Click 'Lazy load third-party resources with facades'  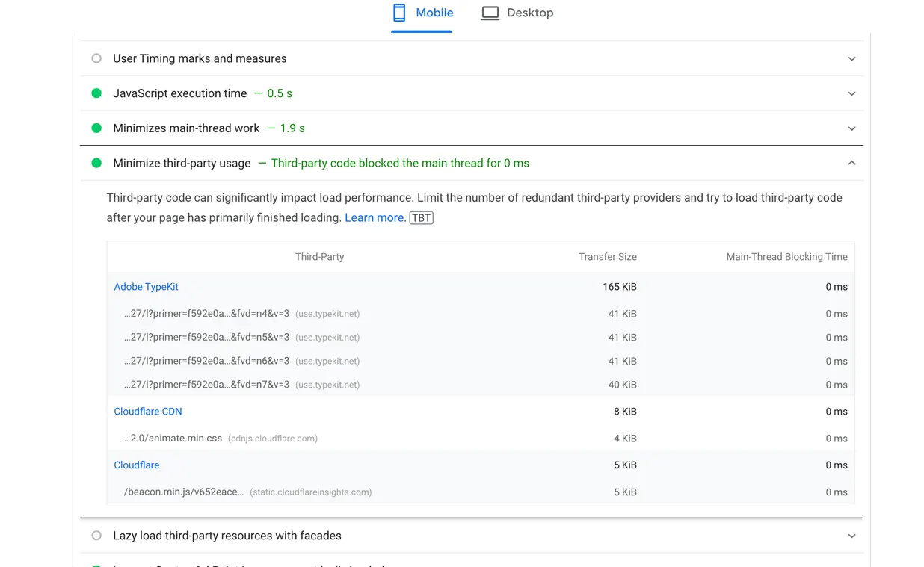click(x=227, y=536)
